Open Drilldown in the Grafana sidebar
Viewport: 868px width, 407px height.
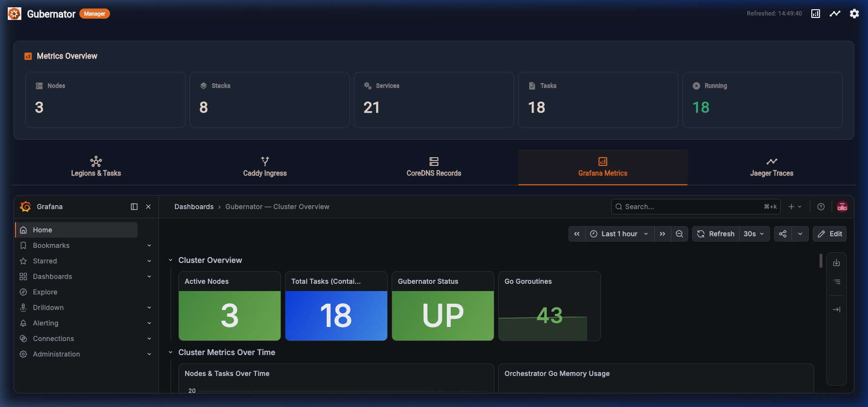point(48,308)
